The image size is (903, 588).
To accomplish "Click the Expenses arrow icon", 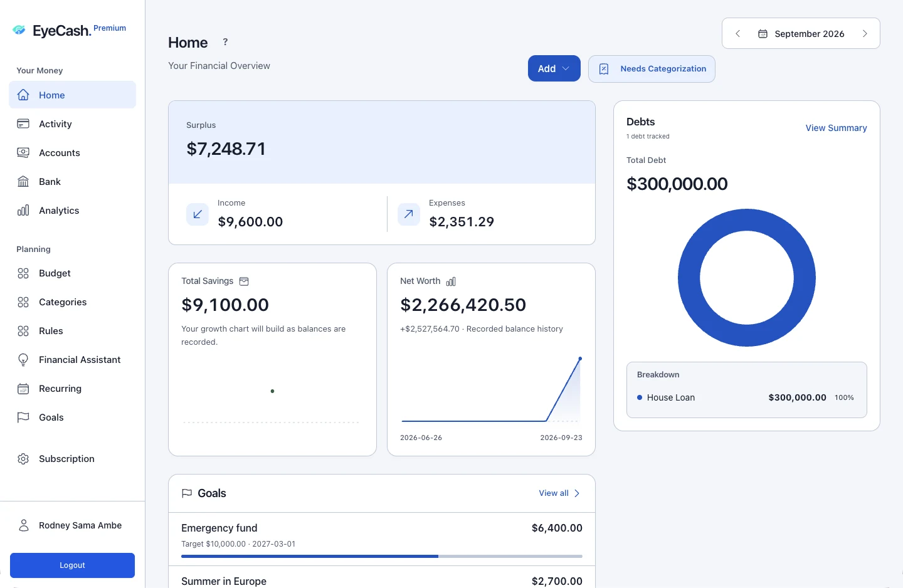I will pyautogui.click(x=409, y=214).
